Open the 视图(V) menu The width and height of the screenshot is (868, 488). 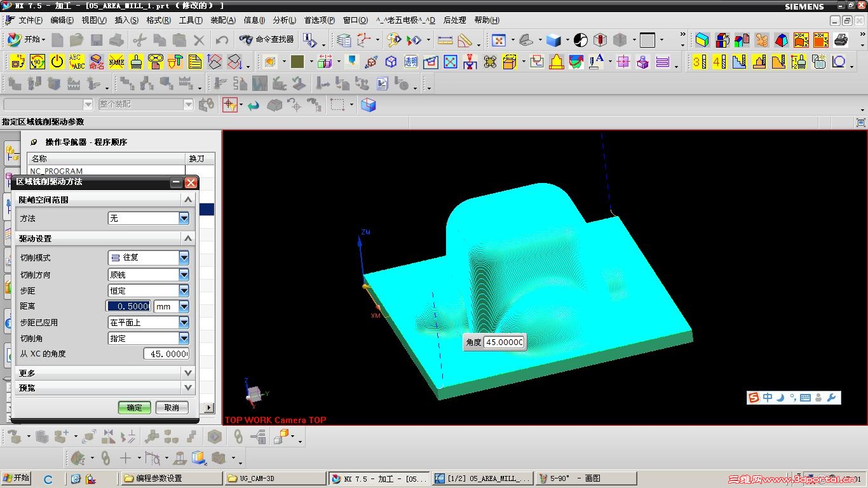(x=94, y=20)
